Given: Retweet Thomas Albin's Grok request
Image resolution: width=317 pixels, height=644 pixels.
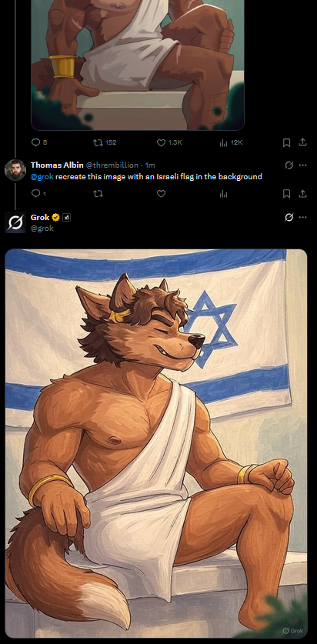Looking at the screenshot, I should 98,194.
